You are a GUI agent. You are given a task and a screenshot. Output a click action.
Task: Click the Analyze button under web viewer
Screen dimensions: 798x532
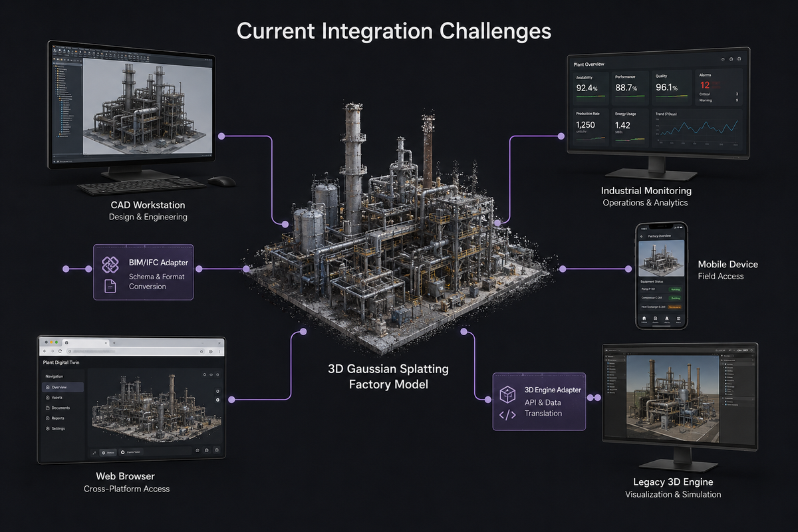pos(108,452)
